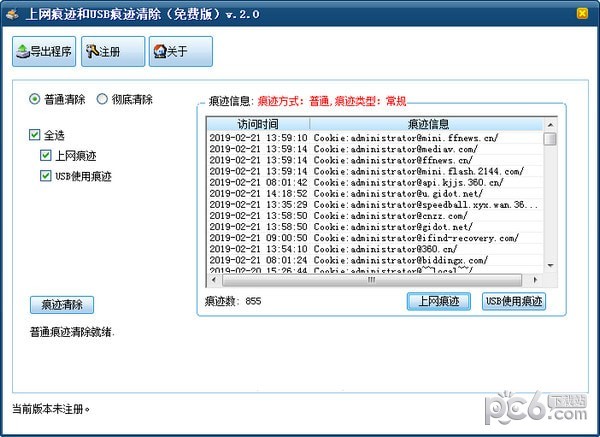Click the horizontal scrollbar right arrow
The height and width of the screenshot is (437, 600).
coord(536,280)
